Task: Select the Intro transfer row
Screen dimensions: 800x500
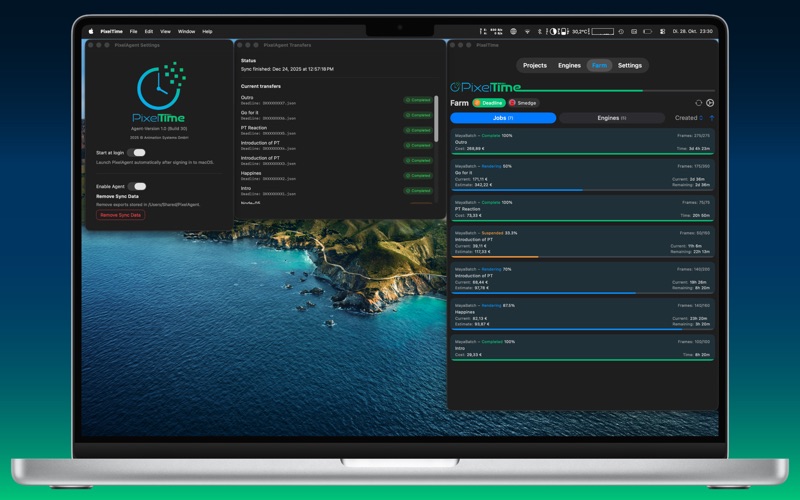Action: pyautogui.click(x=336, y=191)
